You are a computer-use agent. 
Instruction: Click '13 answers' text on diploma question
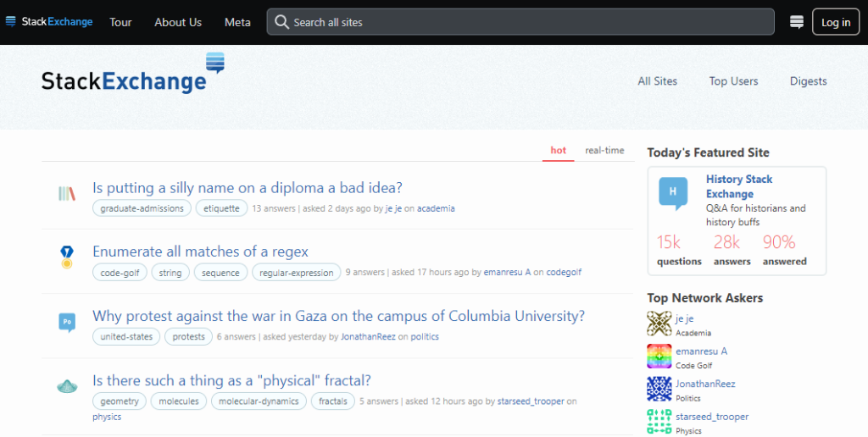coord(274,208)
